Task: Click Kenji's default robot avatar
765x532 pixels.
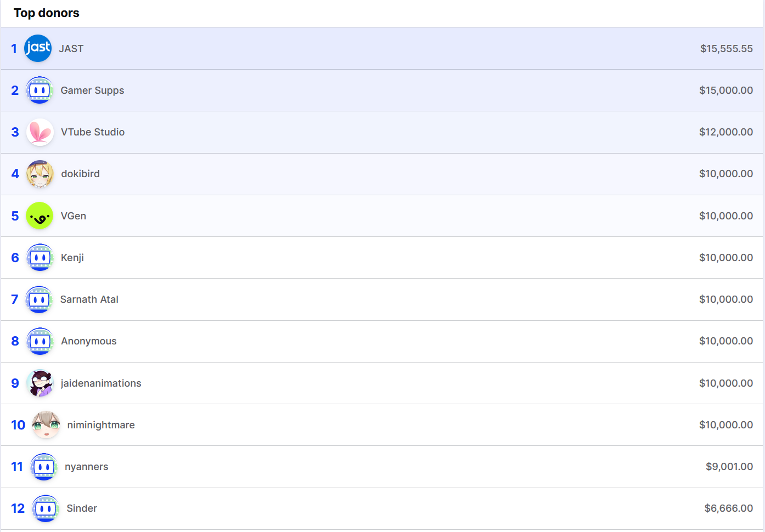Action: [x=40, y=257]
